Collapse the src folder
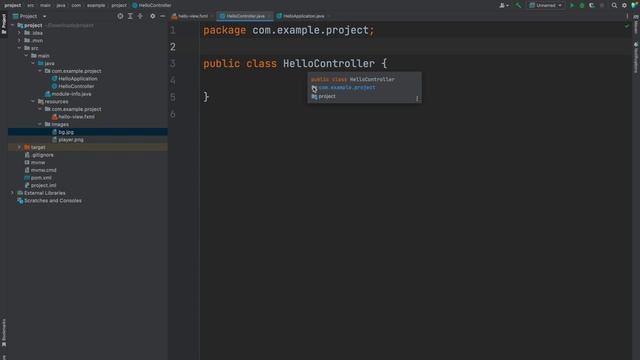640x360 pixels. tap(19, 48)
